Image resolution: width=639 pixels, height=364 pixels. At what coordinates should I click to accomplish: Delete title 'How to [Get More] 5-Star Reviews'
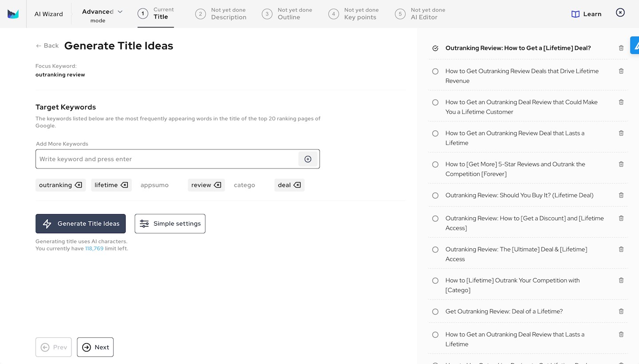(621, 164)
